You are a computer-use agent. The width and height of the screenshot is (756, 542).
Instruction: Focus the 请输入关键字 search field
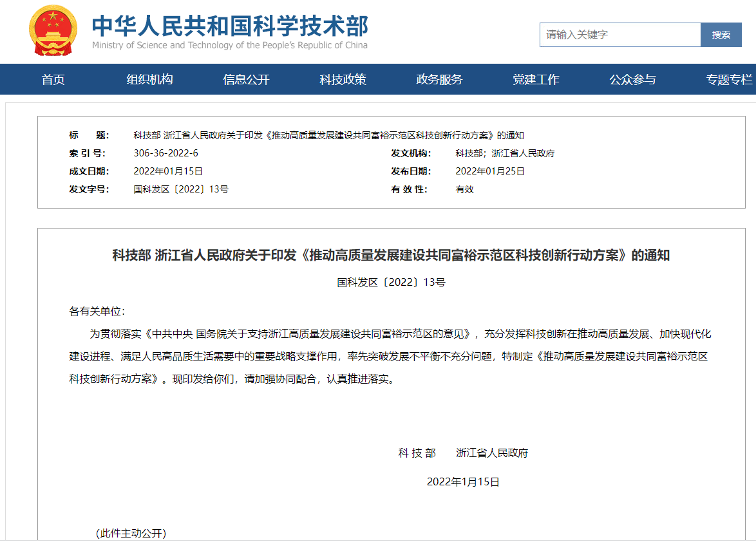click(619, 35)
